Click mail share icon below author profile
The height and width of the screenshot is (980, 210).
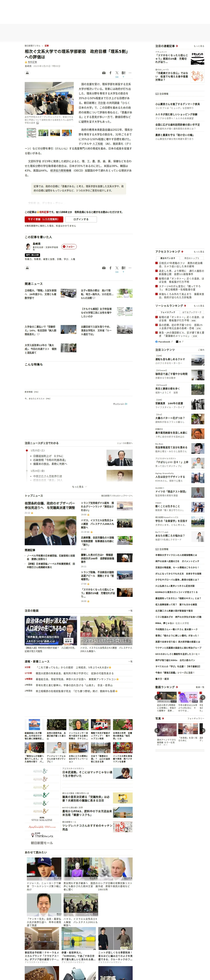pyautogui.click(x=104, y=268)
